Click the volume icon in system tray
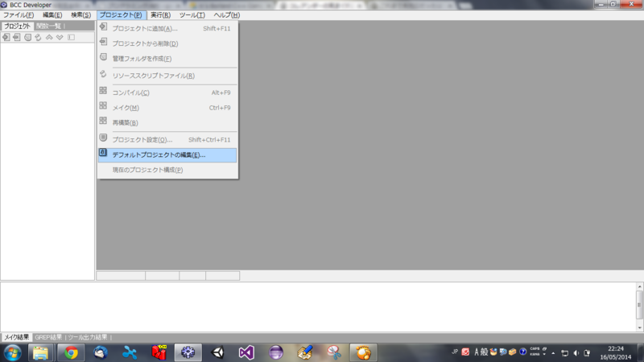The image size is (644, 362). pyautogui.click(x=576, y=353)
